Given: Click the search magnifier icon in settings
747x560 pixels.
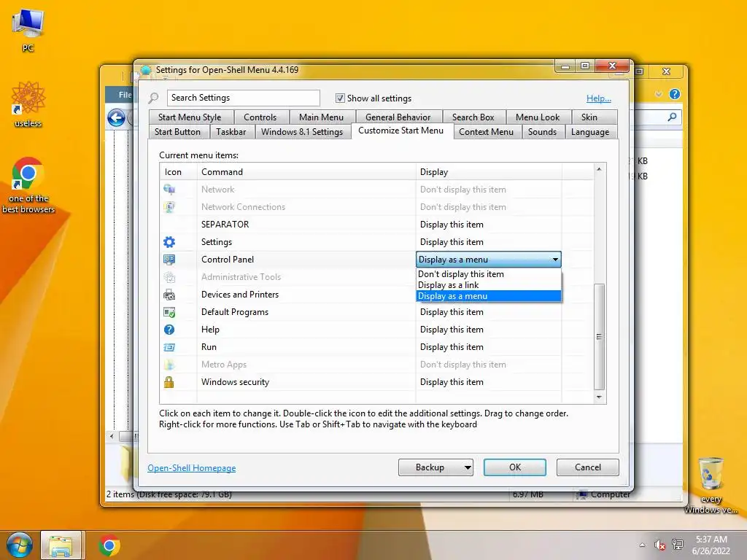Looking at the screenshot, I should pos(153,98).
